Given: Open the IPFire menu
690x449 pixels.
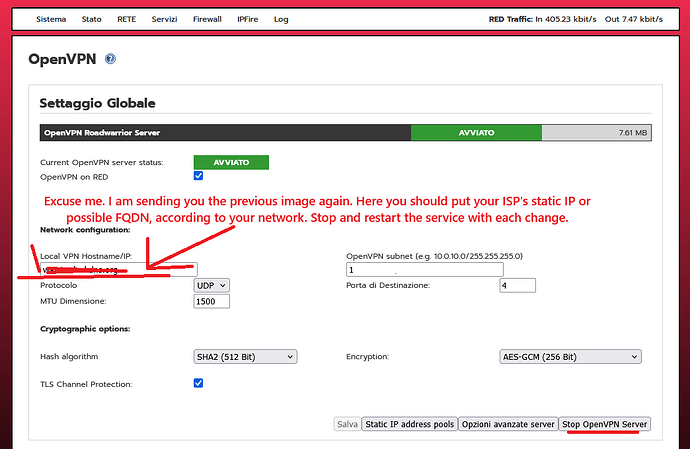Looking at the screenshot, I should [x=248, y=19].
